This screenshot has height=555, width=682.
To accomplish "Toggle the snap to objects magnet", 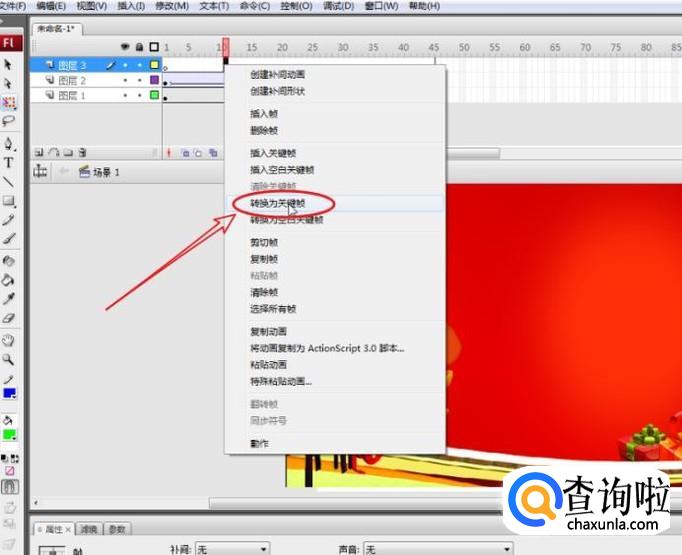I will (10, 486).
